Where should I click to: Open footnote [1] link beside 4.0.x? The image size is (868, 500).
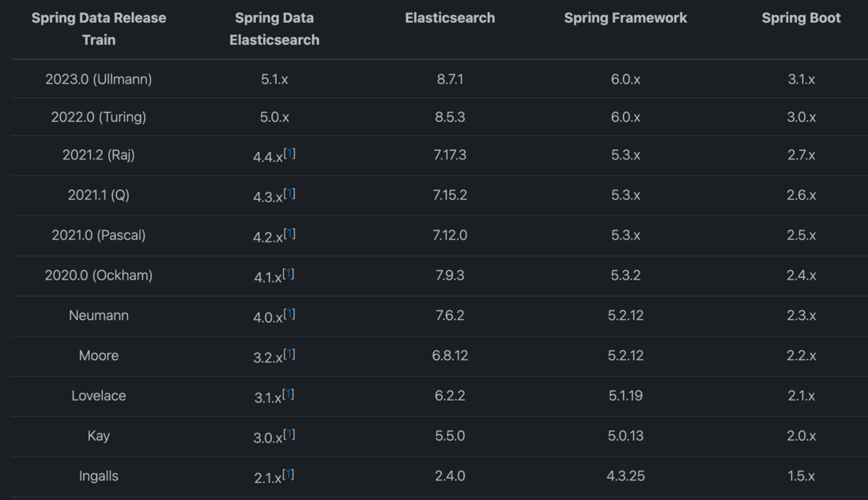pos(289,314)
